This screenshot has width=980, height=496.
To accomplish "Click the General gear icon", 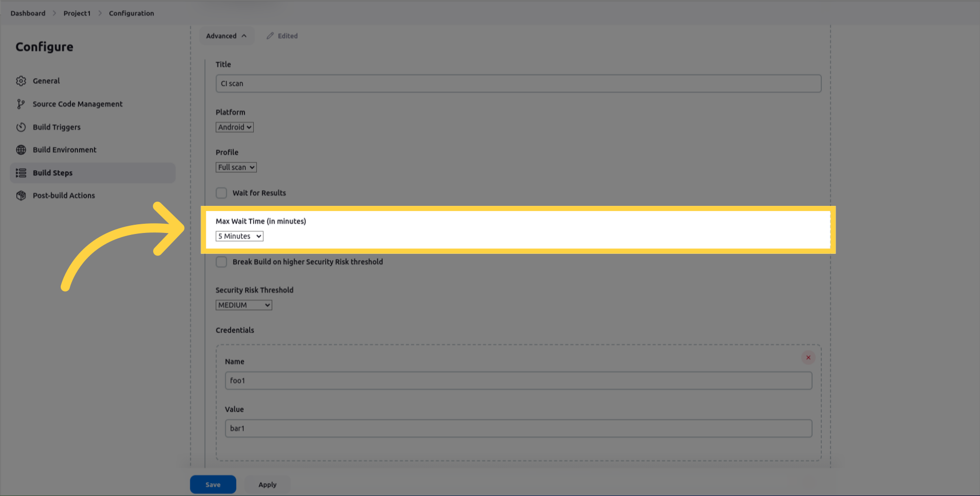I will click(x=21, y=81).
